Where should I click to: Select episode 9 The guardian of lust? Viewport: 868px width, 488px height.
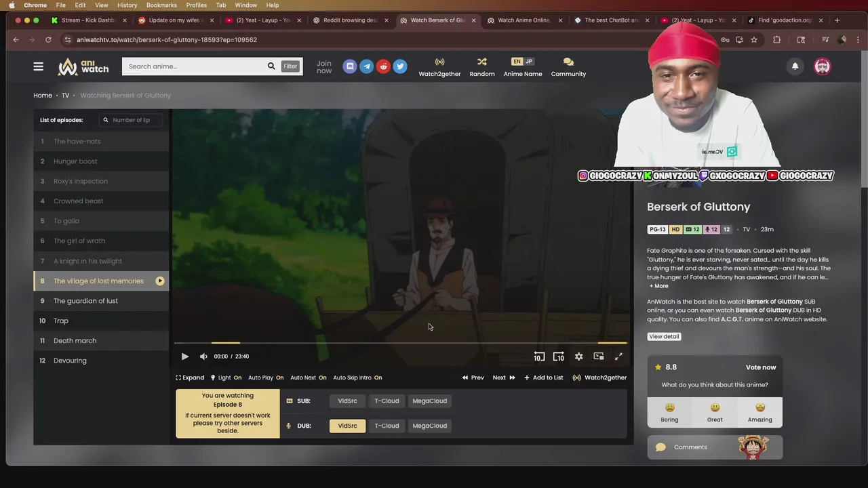pyautogui.click(x=101, y=301)
